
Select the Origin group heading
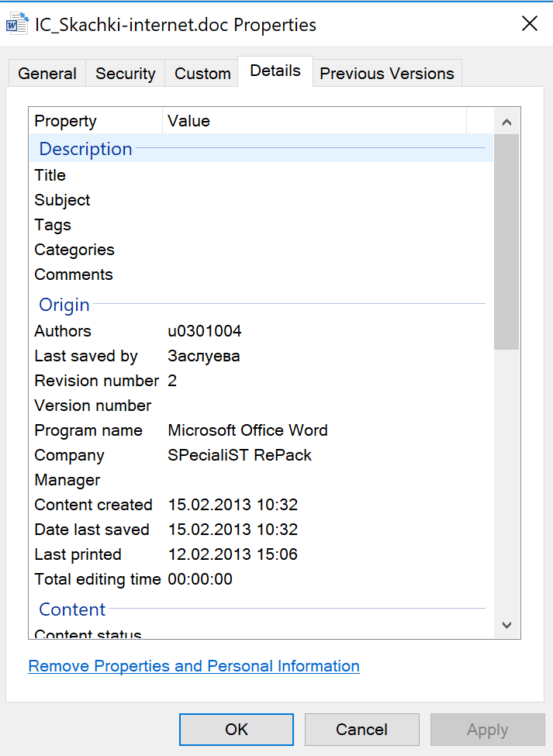tap(64, 305)
